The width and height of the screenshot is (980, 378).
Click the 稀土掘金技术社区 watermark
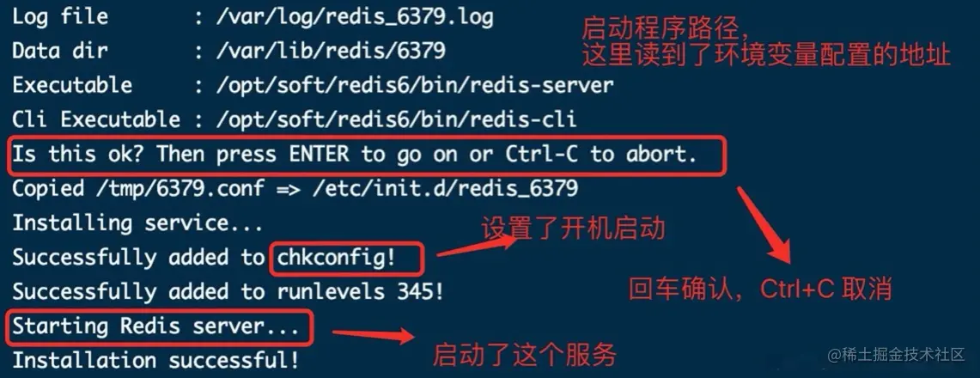point(897,355)
